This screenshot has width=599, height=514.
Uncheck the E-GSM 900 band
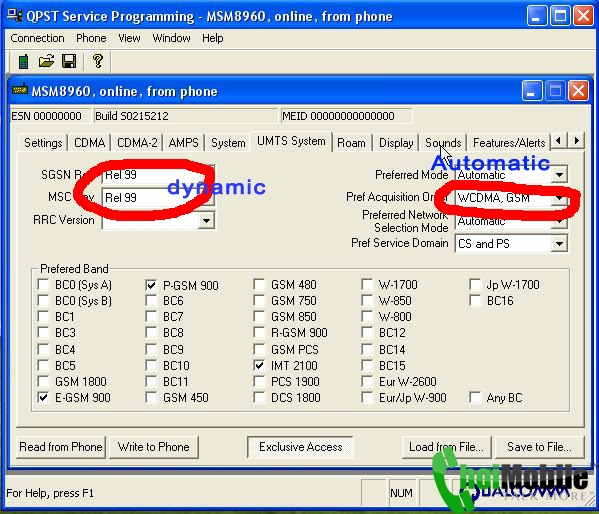click(x=43, y=397)
